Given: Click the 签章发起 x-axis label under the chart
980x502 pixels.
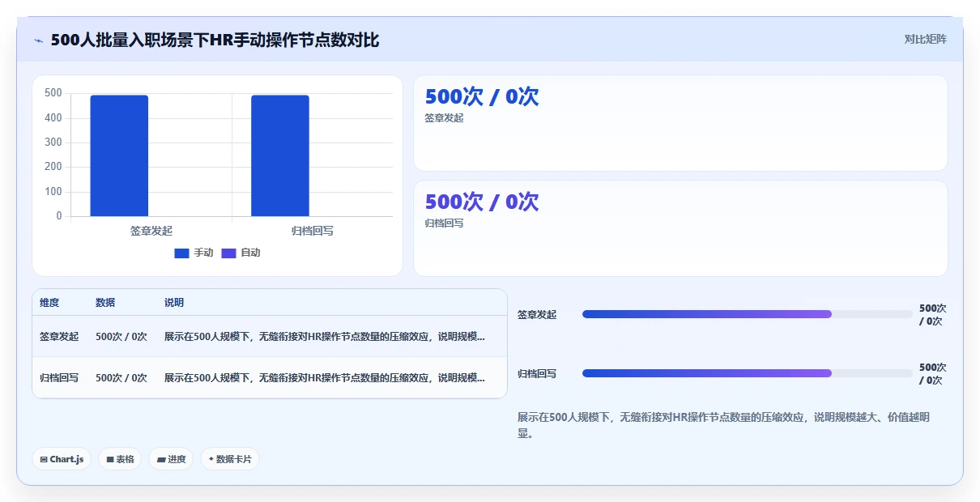Looking at the screenshot, I should 151,231.
